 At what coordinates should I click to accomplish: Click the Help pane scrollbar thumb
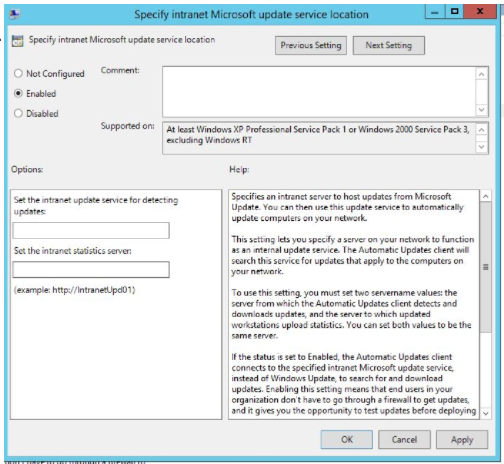(486, 267)
